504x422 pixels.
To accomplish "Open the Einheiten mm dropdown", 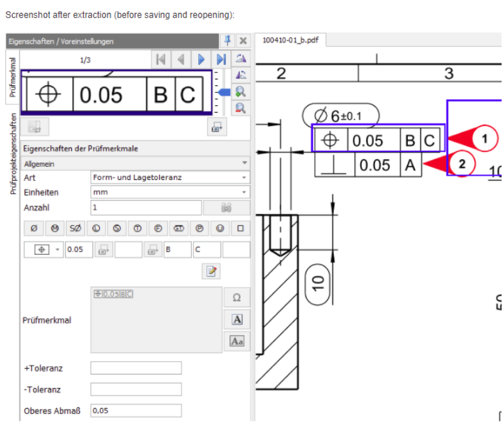I will [170, 193].
